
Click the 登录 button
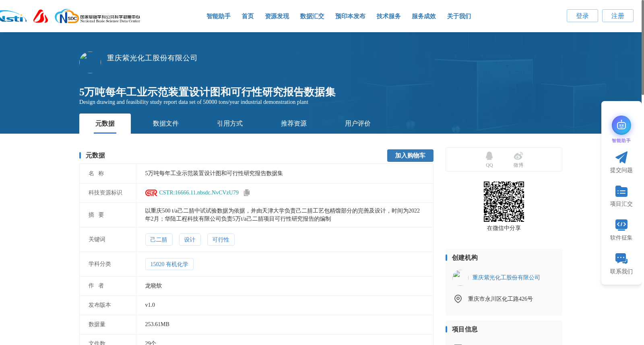(x=582, y=16)
